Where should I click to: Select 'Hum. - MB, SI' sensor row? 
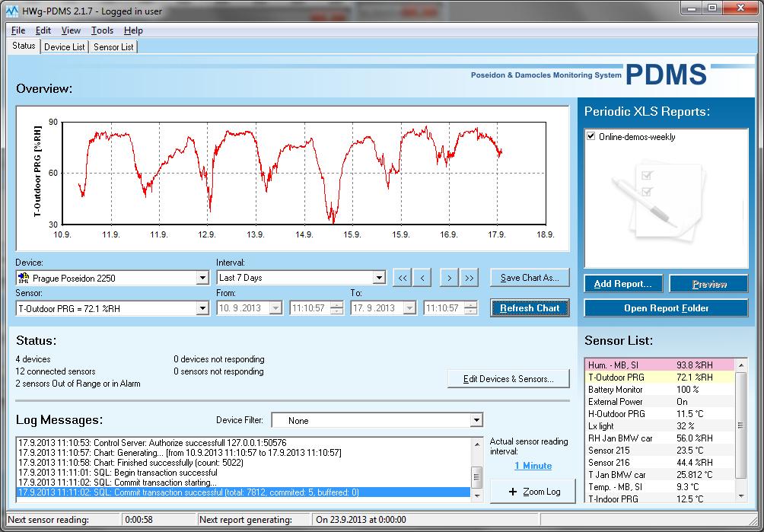(x=660, y=365)
